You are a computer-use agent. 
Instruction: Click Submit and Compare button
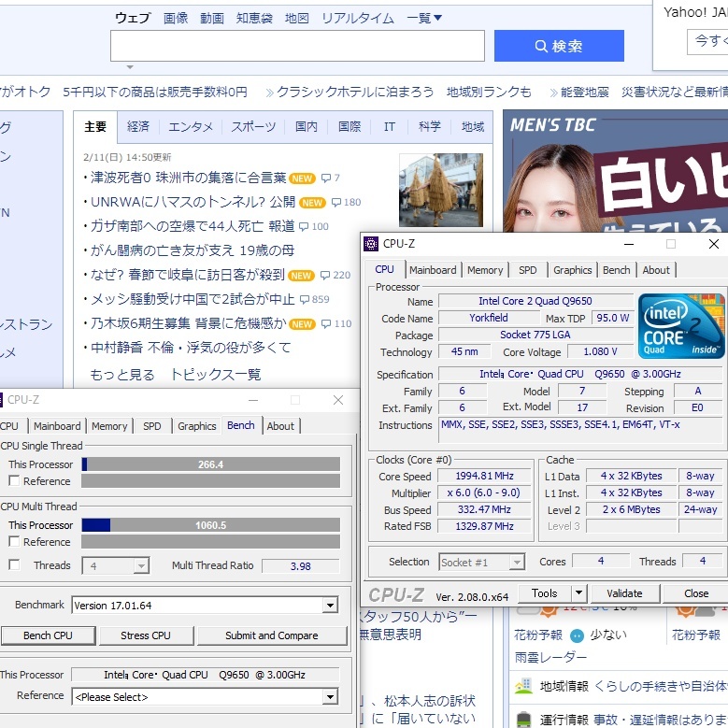[x=272, y=635]
